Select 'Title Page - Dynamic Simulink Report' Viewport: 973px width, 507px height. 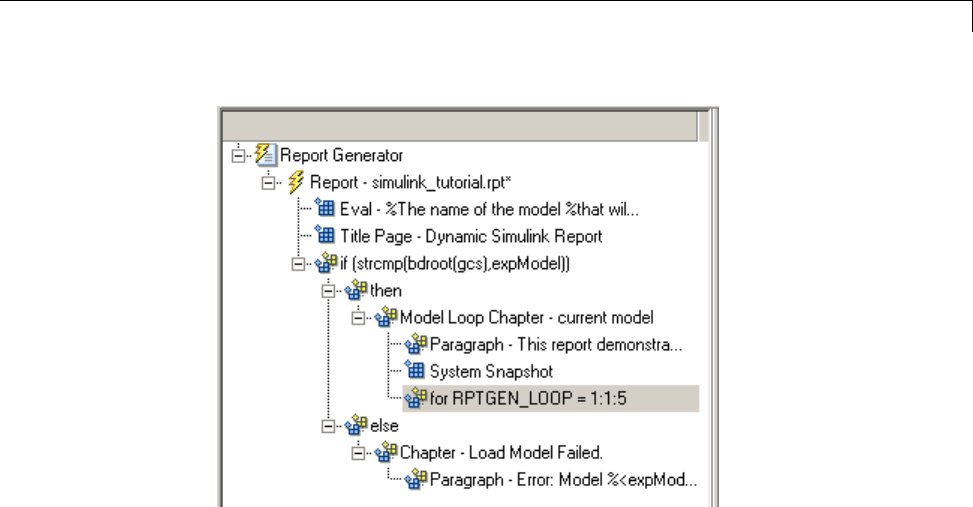point(471,236)
